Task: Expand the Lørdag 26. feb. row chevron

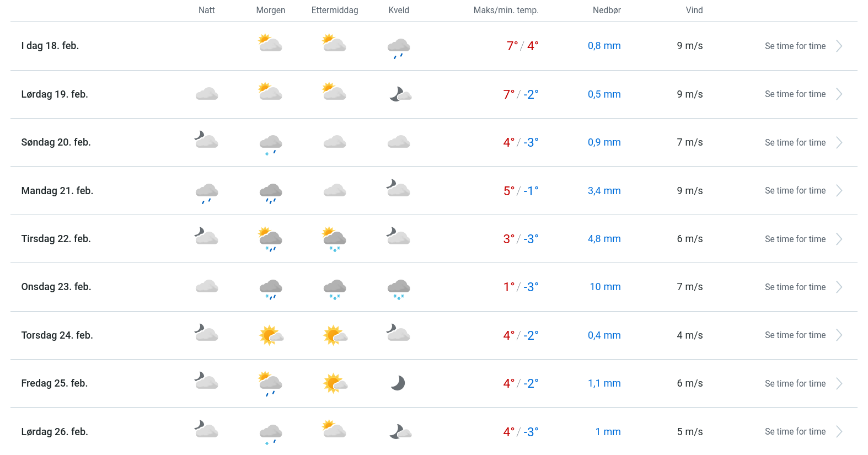Action: coord(839,432)
